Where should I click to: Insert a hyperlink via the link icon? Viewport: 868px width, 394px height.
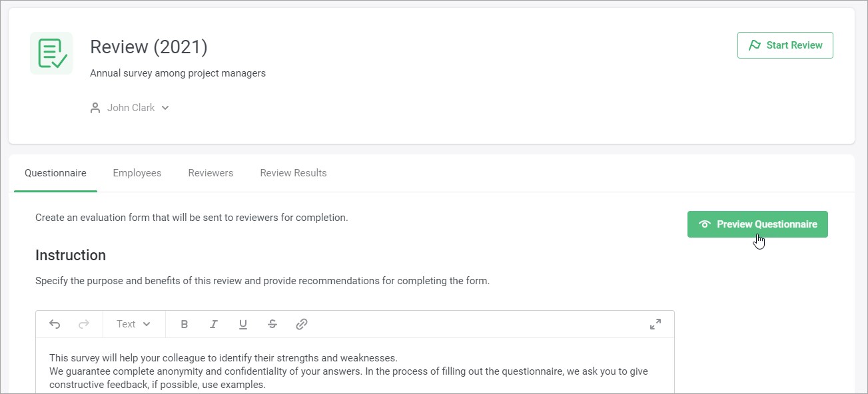(x=302, y=324)
